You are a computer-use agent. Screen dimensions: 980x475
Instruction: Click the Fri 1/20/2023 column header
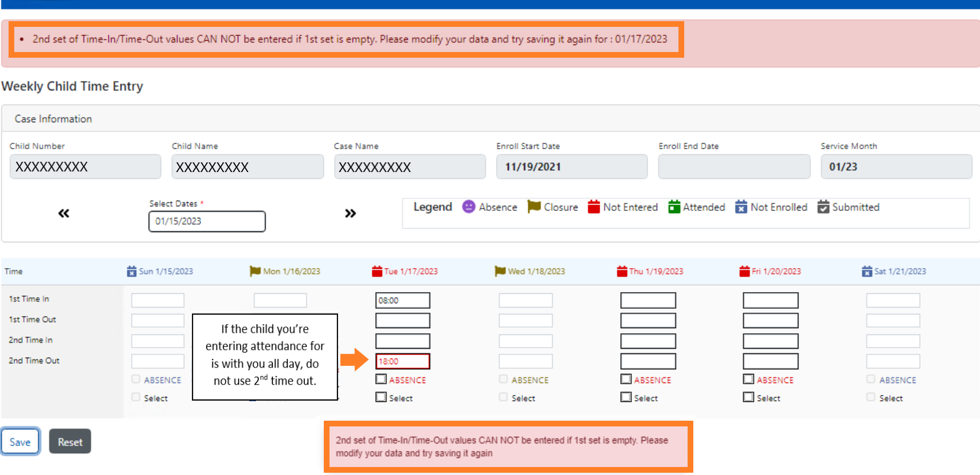tap(776, 272)
